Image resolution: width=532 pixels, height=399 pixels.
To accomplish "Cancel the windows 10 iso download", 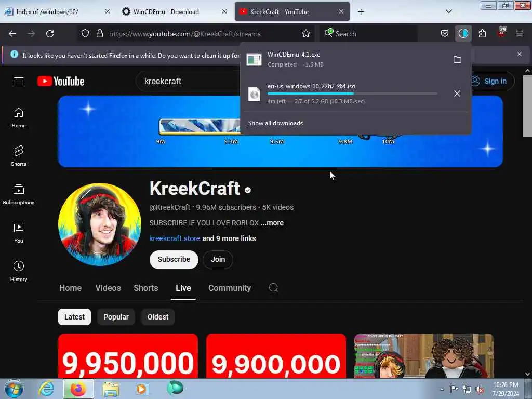I will (x=457, y=94).
